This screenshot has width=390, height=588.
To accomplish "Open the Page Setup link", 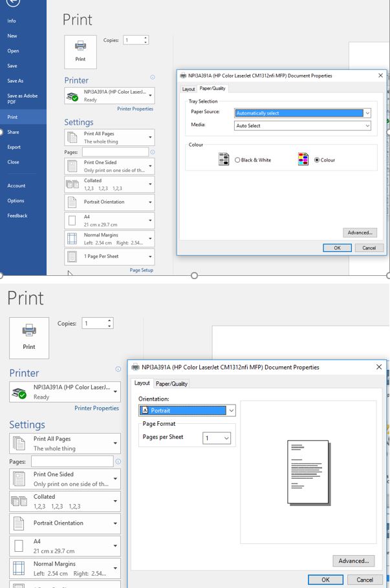I will point(142,270).
